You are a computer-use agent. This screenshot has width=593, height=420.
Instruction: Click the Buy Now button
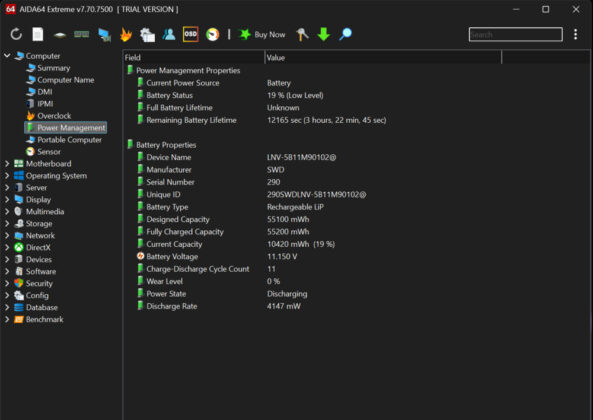(262, 35)
